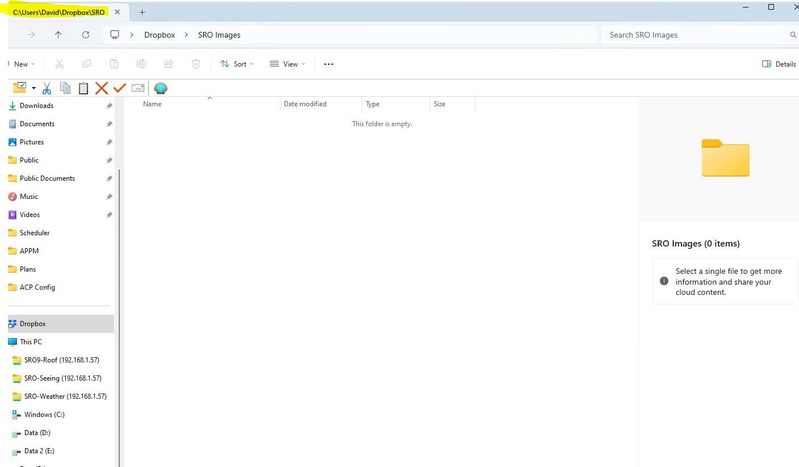Open the Sort dropdown menu
799x467 pixels.
(x=238, y=64)
